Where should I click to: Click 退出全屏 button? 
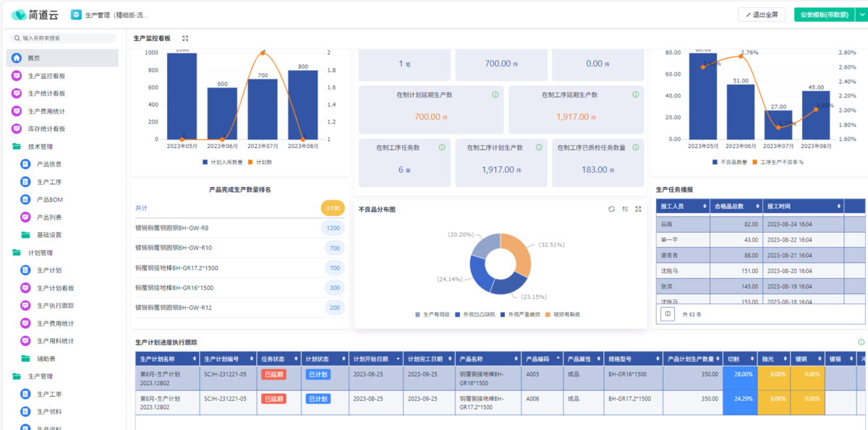tap(762, 14)
